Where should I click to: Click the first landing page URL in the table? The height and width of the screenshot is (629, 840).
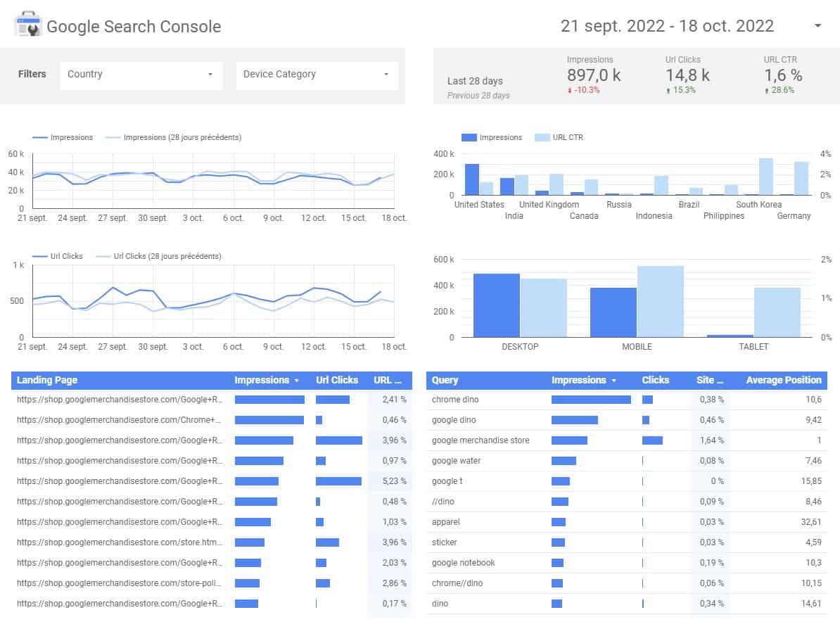pyautogui.click(x=118, y=400)
